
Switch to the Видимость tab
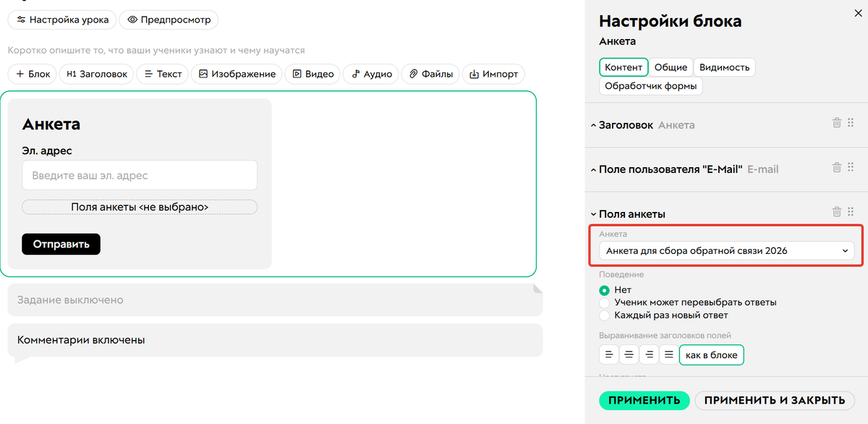(x=724, y=67)
